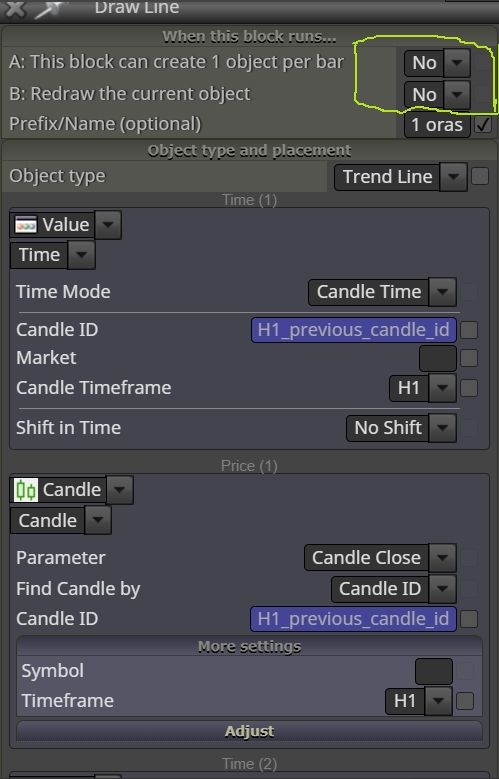Click the empty Market input field
The width and height of the screenshot is (499, 779).
tap(438, 358)
